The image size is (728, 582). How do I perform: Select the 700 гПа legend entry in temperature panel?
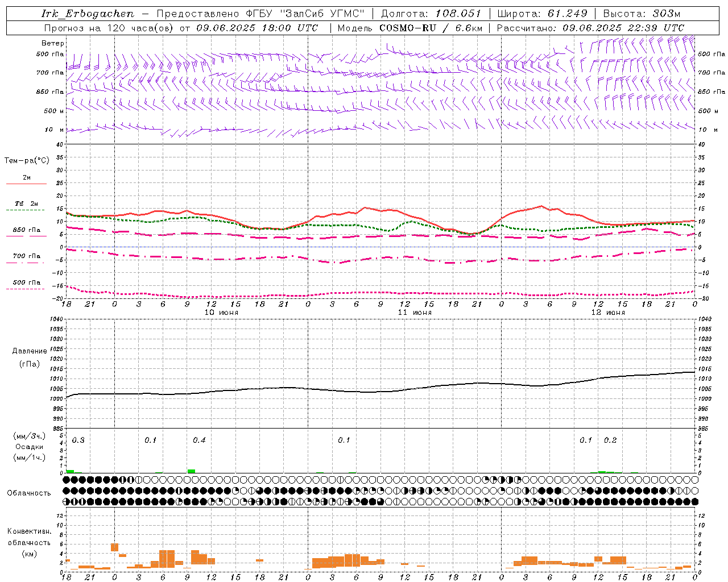click(x=27, y=256)
